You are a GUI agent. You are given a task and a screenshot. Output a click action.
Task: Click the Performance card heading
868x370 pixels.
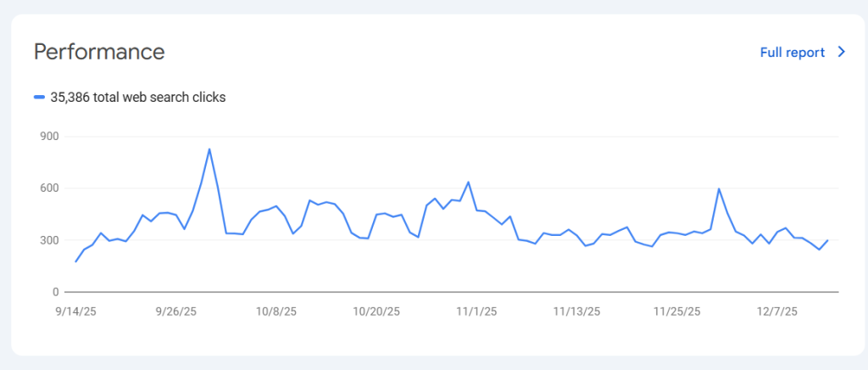99,52
